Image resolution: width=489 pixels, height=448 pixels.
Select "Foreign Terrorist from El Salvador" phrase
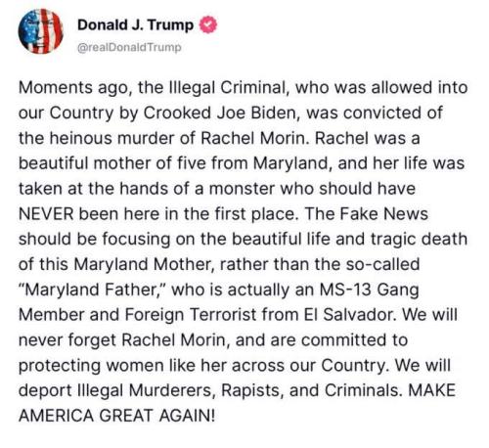(259, 315)
